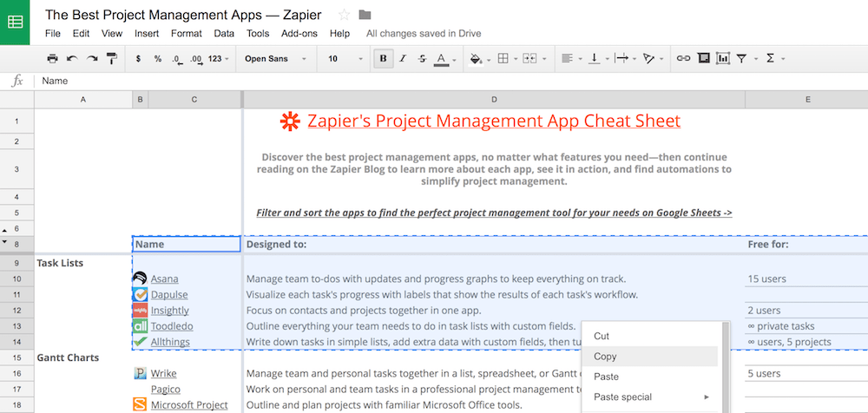The image size is (868, 413).
Task: Click the filter funnel icon
Action: click(x=741, y=59)
